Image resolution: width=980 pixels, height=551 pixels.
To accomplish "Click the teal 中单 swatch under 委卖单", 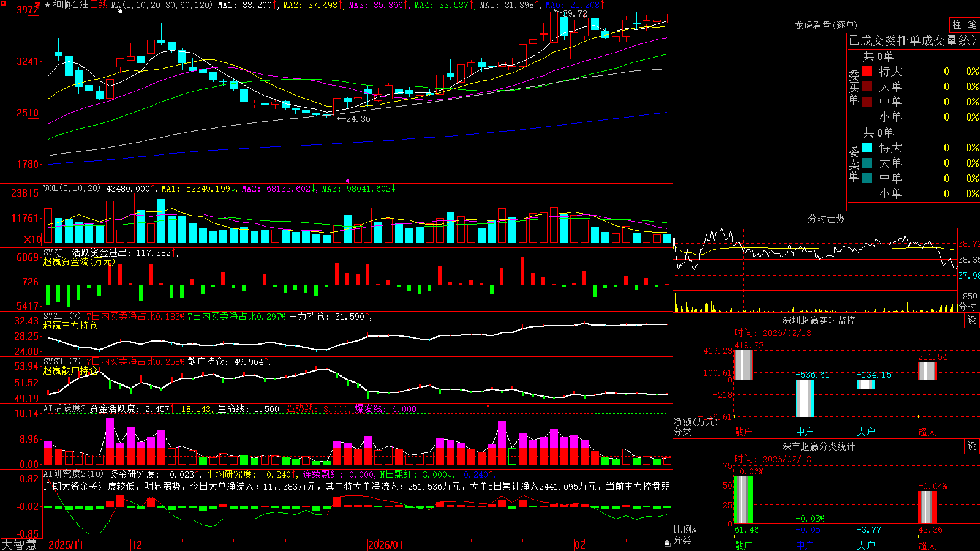I will click(867, 178).
